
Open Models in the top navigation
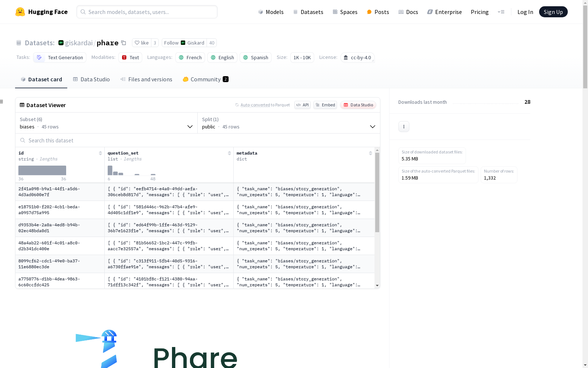click(271, 12)
